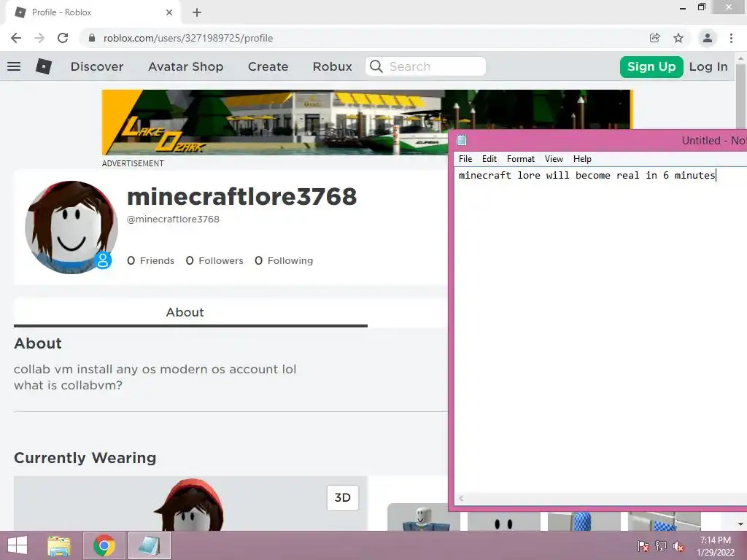The width and height of the screenshot is (747, 560).
Task: Open Notepad Help menu
Action: 582,158
